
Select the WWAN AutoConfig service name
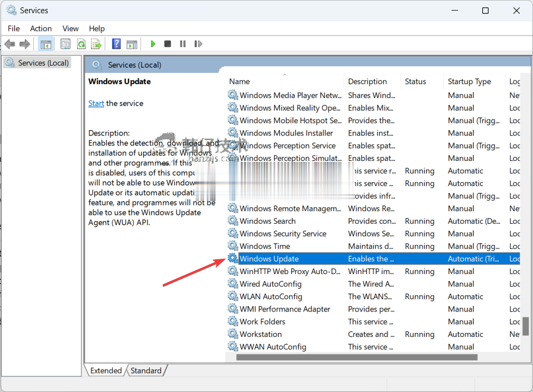coord(273,347)
